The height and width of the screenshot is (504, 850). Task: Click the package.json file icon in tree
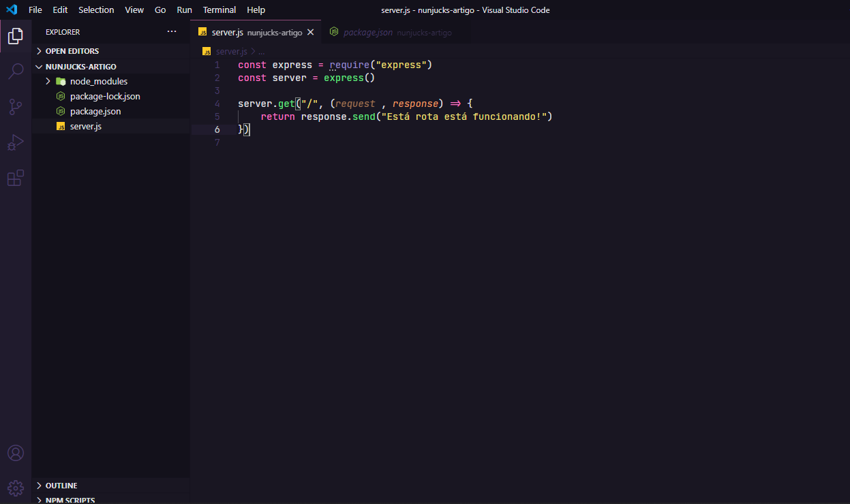click(61, 111)
